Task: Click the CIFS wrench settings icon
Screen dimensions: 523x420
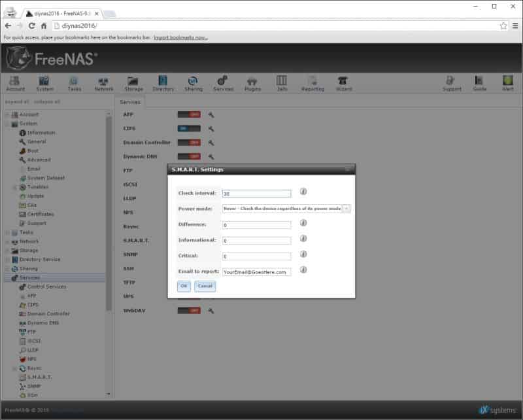Action: [x=211, y=128]
